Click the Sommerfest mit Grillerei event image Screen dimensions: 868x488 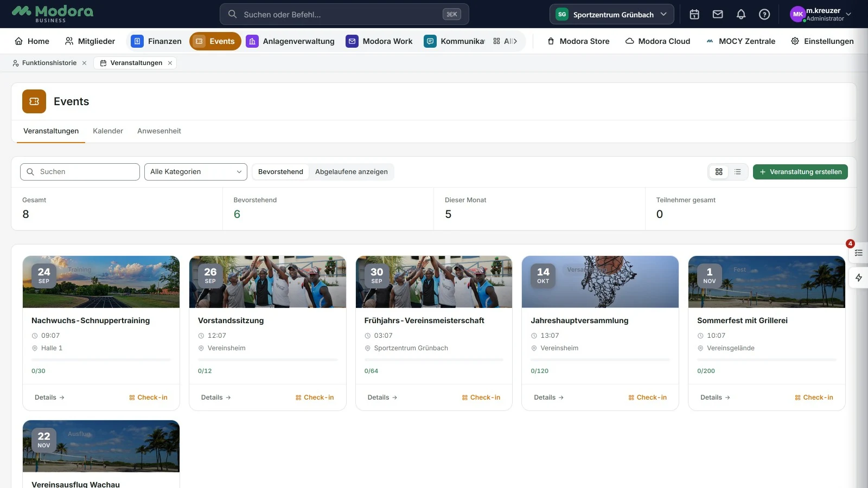click(767, 282)
